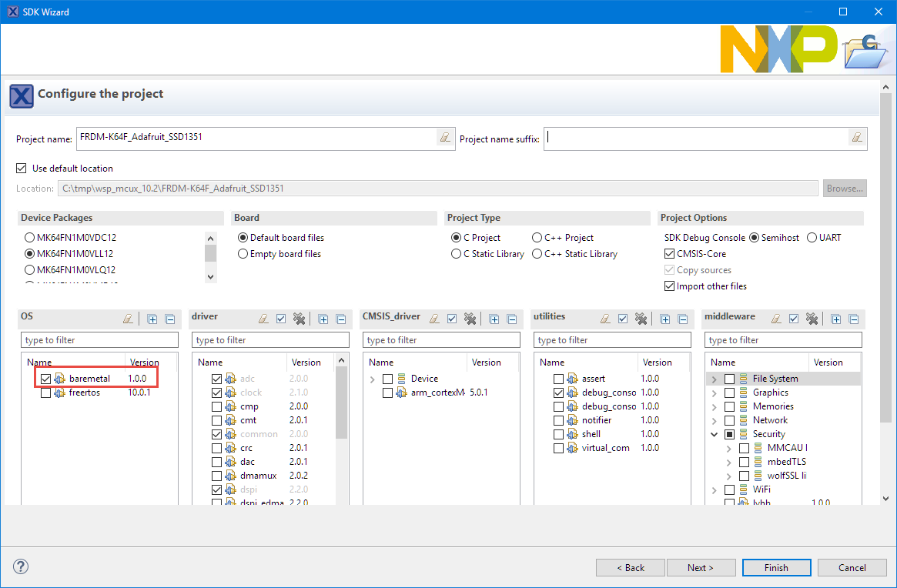The width and height of the screenshot is (897, 588).
Task: Clear the Project name field with eraser icon
Action: point(444,138)
